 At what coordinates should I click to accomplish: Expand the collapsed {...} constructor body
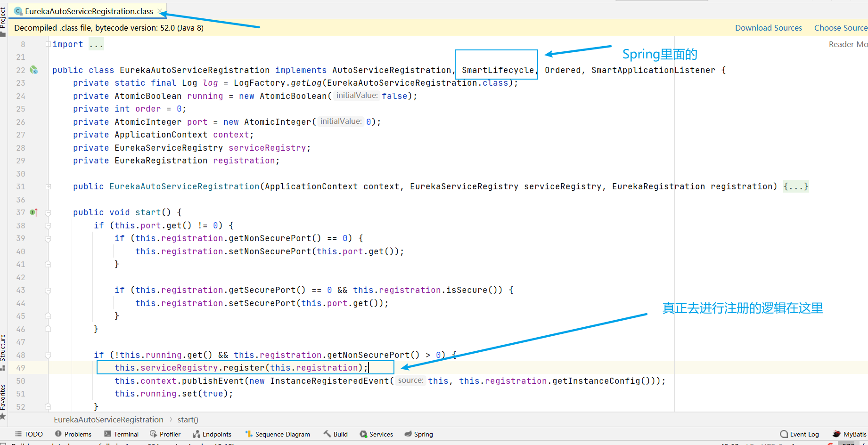[795, 186]
